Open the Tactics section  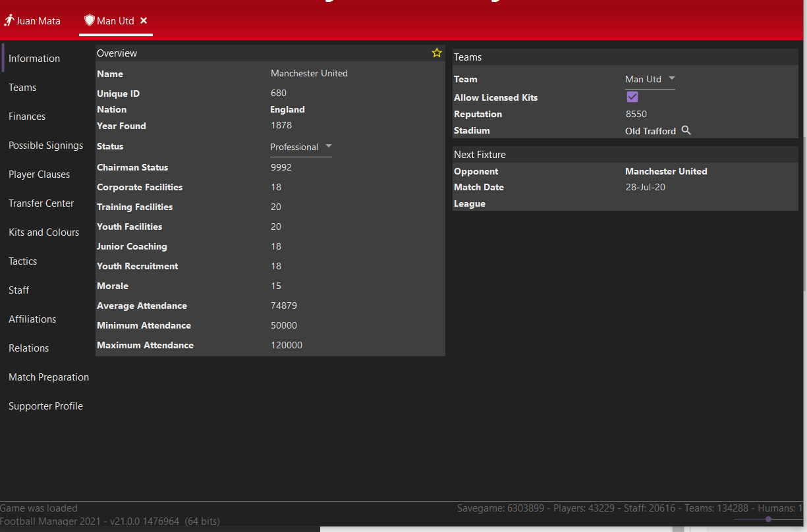[23, 261]
